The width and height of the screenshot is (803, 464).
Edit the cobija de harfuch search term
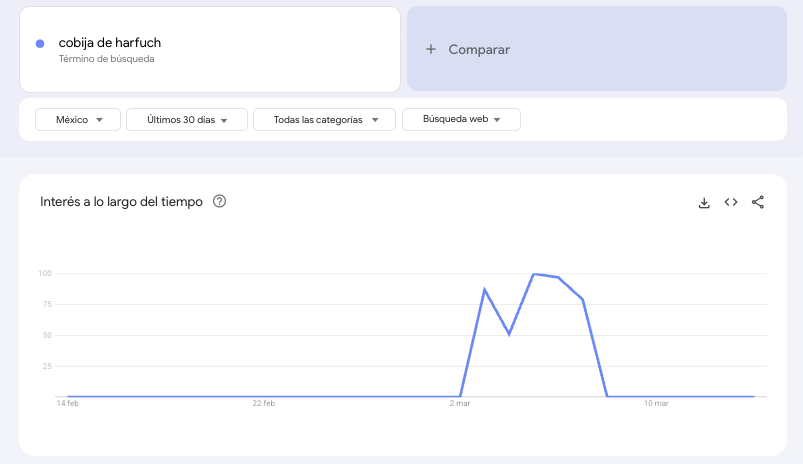pos(109,43)
